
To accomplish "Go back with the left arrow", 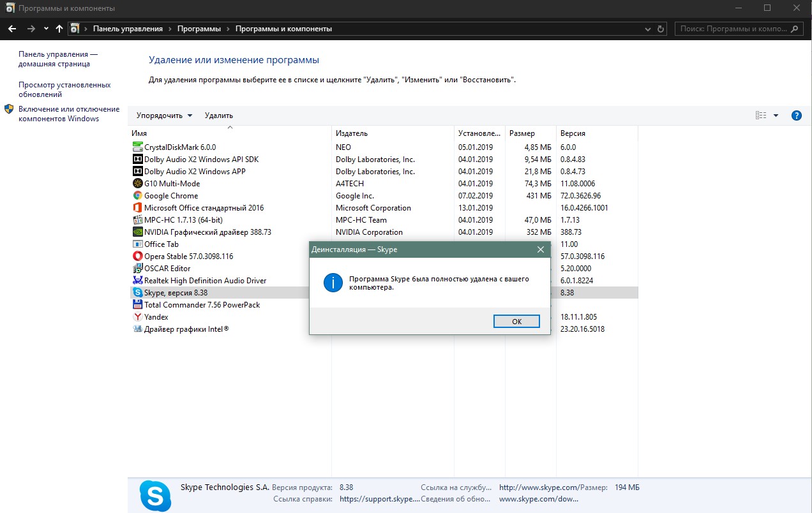I will (12, 29).
